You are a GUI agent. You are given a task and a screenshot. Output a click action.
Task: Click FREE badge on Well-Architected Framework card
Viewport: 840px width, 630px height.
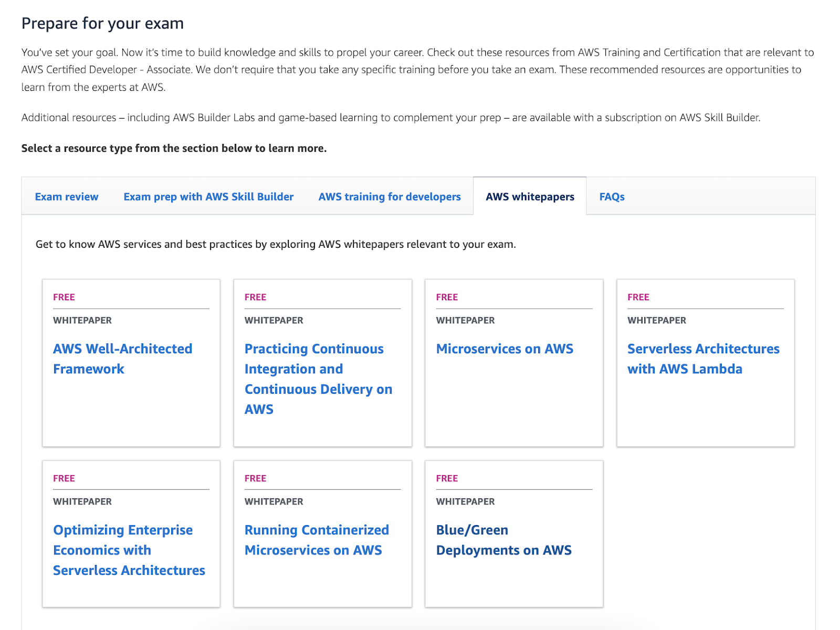[x=64, y=297]
